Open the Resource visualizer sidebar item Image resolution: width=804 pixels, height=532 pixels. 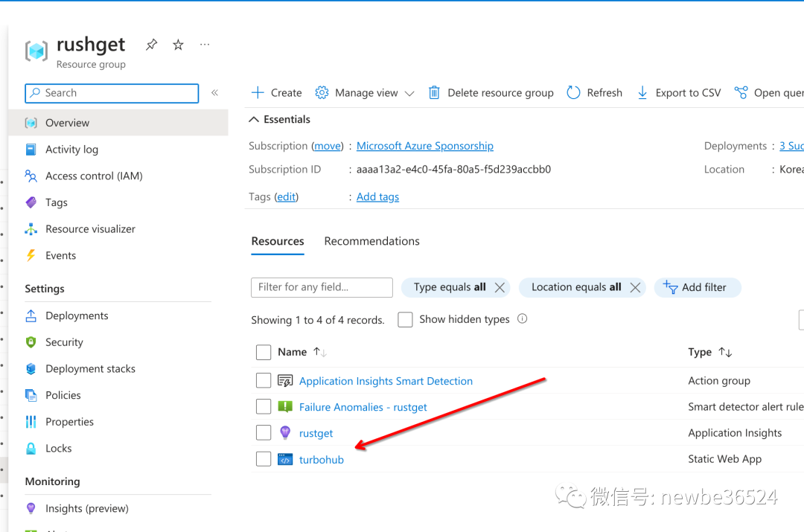pyautogui.click(x=89, y=228)
